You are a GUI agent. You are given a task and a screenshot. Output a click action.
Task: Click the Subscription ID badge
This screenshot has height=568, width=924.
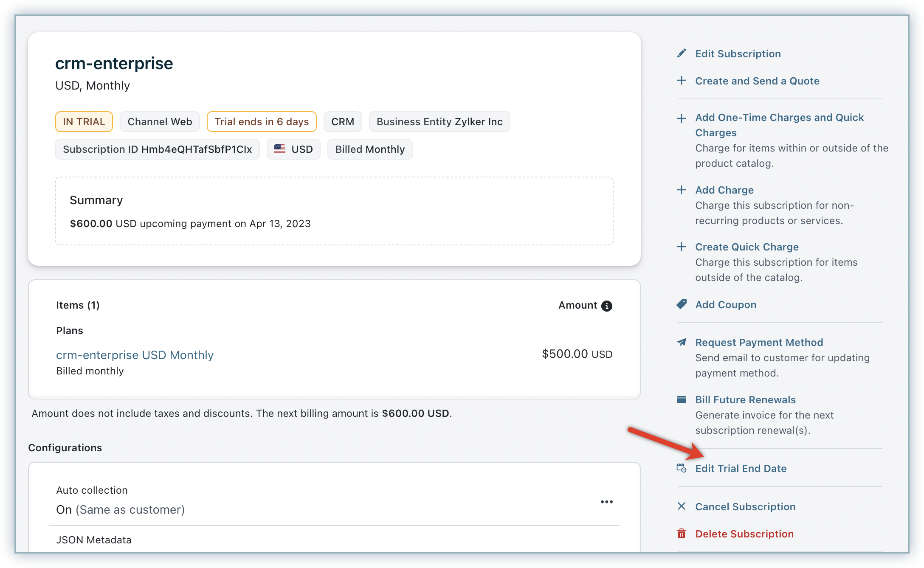157,149
